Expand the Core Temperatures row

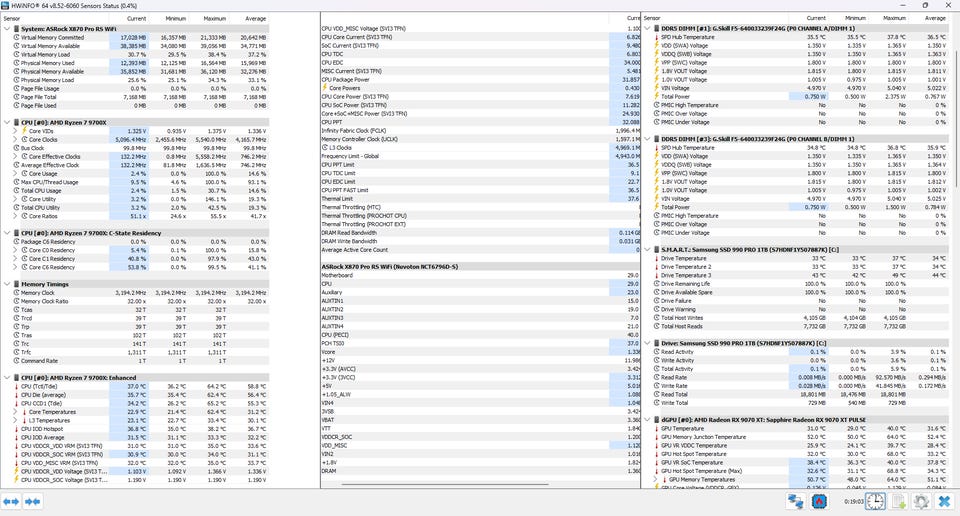pos(15,412)
